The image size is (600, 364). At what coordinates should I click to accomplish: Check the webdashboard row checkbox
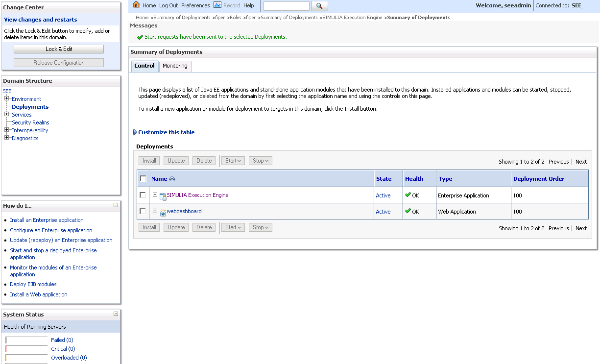pos(143,211)
